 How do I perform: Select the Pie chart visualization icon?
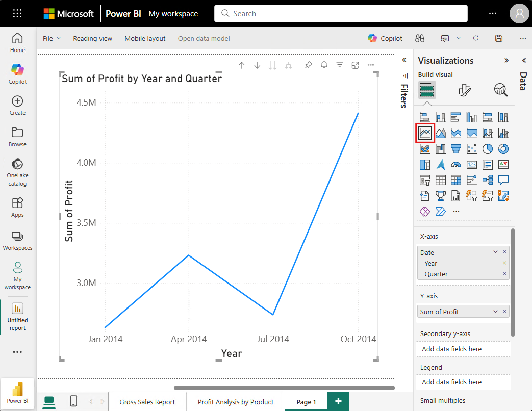pos(488,148)
